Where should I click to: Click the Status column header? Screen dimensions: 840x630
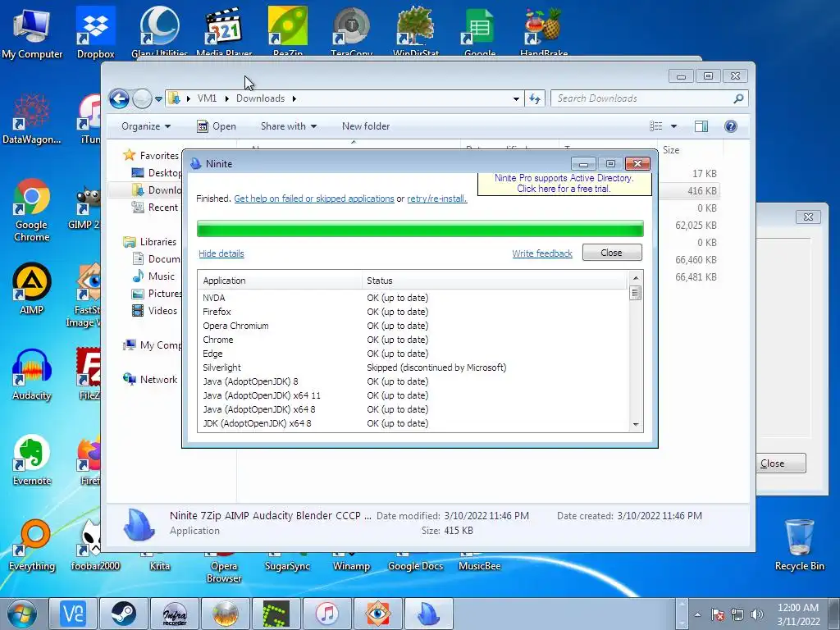[x=495, y=281]
